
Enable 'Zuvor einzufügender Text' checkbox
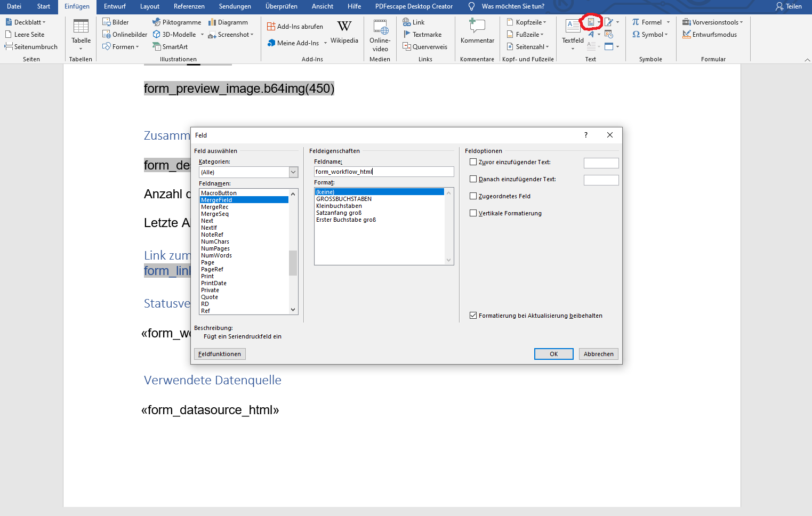tap(473, 162)
